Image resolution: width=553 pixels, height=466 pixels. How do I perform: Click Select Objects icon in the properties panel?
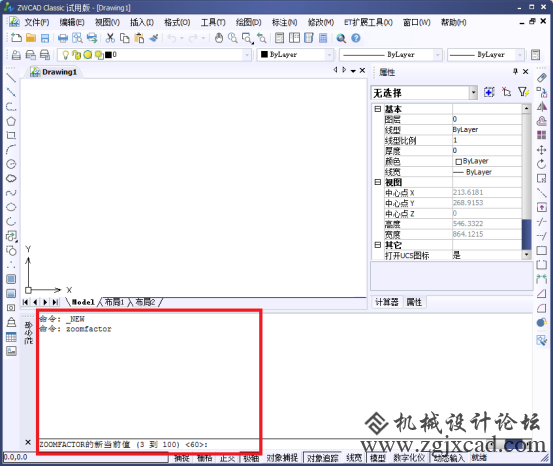[x=506, y=92]
